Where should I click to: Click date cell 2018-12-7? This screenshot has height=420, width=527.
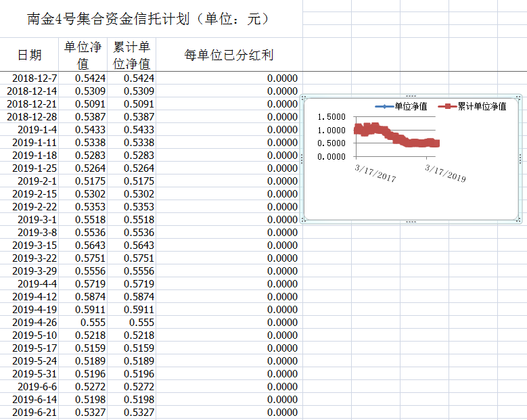pyautogui.click(x=29, y=78)
